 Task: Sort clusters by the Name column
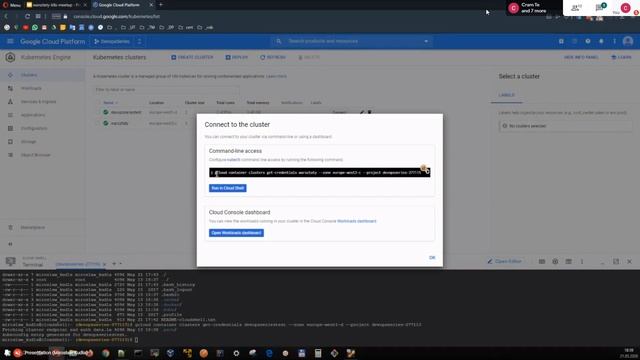(x=110, y=103)
